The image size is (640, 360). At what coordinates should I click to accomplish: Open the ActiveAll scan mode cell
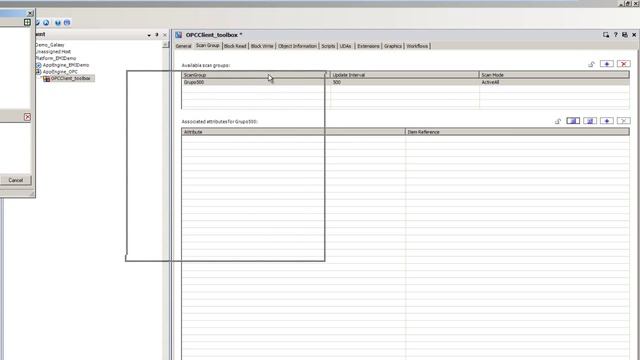coord(554,82)
